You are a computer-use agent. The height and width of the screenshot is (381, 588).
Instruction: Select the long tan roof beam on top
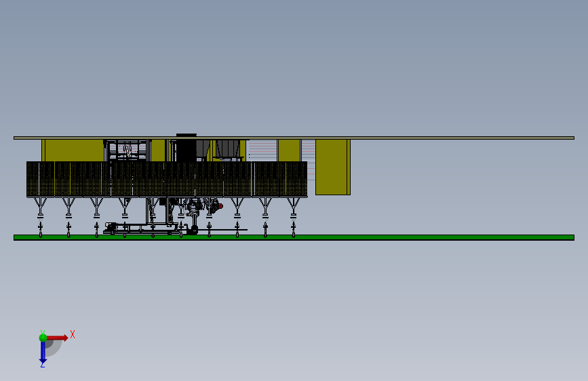294,138
